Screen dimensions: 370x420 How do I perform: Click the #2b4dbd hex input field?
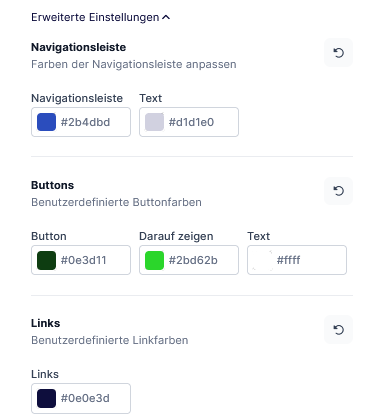[x=95, y=122]
